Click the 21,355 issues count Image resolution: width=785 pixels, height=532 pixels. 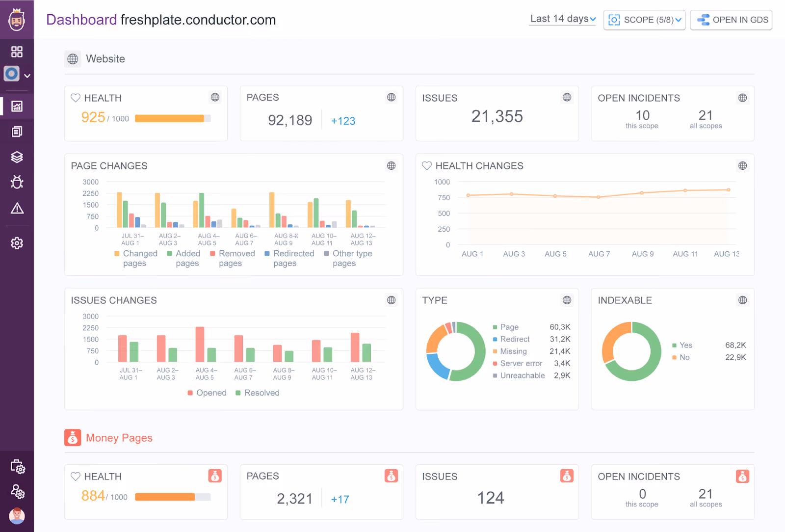tap(497, 116)
